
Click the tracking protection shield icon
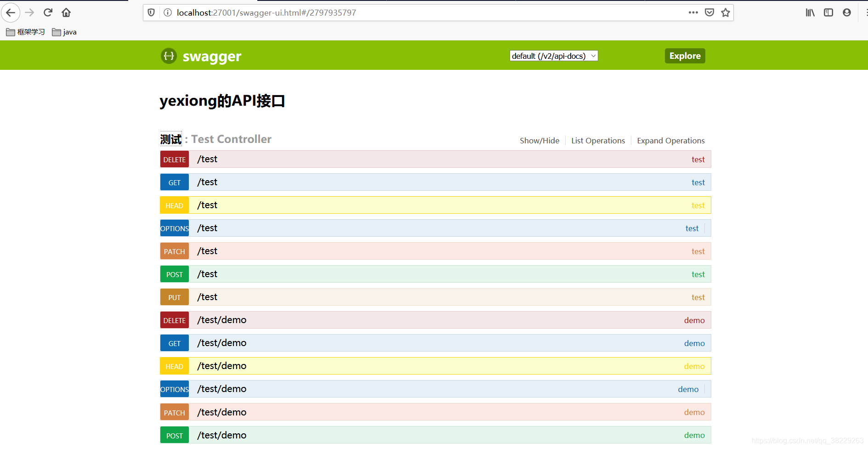coord(151,12)
